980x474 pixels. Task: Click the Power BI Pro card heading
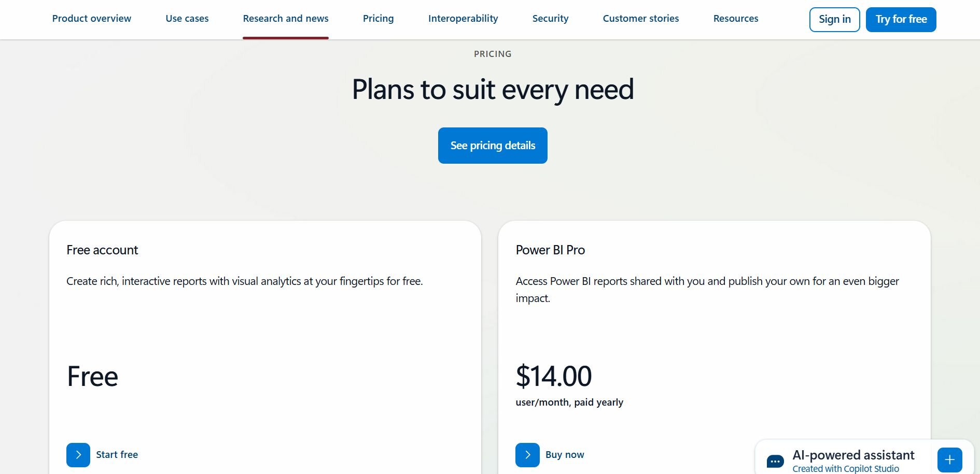(x=550, y=250)
